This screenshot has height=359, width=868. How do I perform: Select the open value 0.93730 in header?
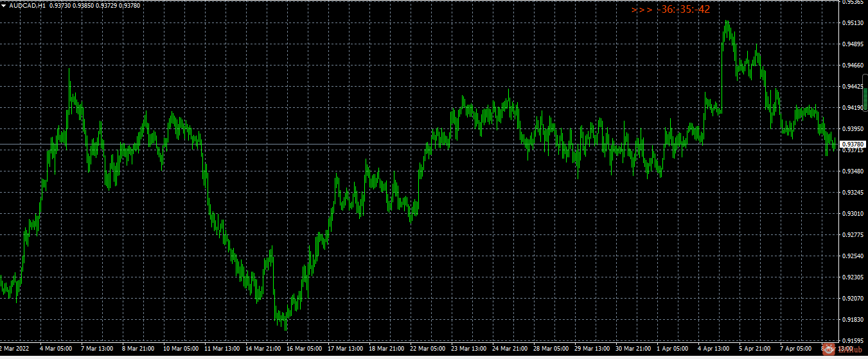[x=61, y=5]
